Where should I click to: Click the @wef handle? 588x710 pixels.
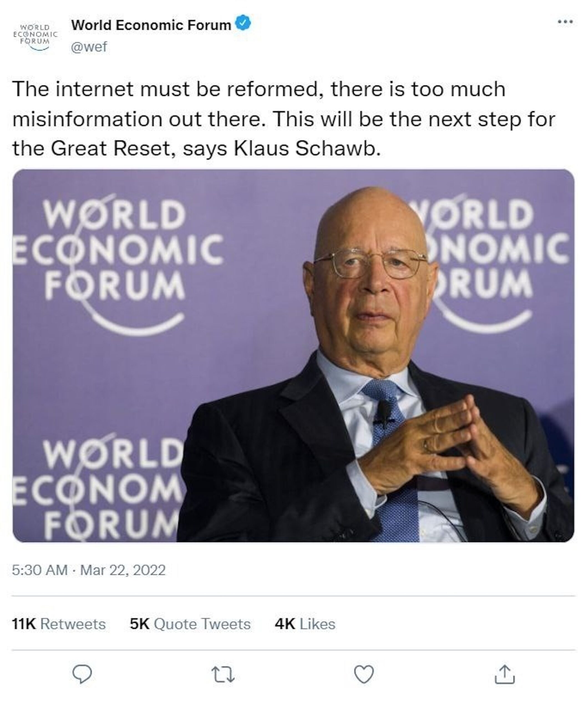coord(89,47)
